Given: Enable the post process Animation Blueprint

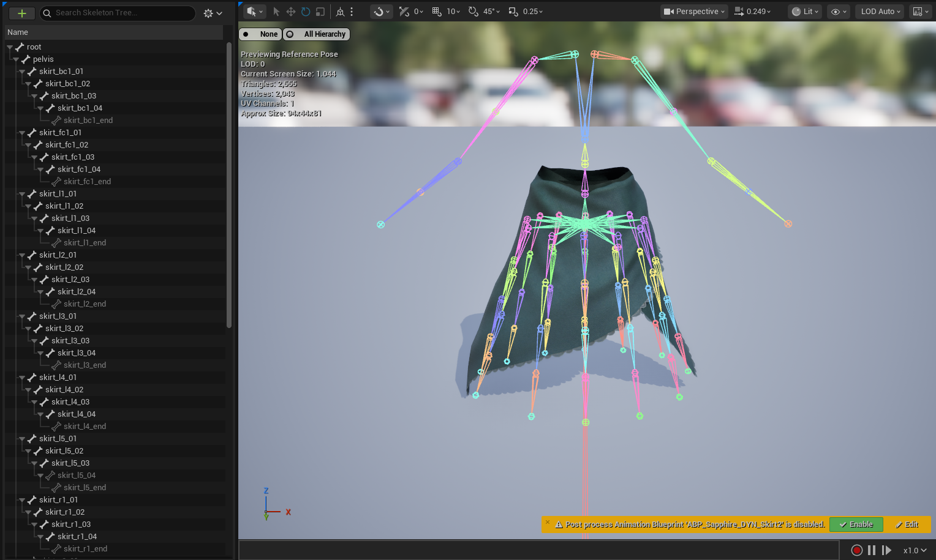Looking at the screenshot, I should click(x=856, y=525).
